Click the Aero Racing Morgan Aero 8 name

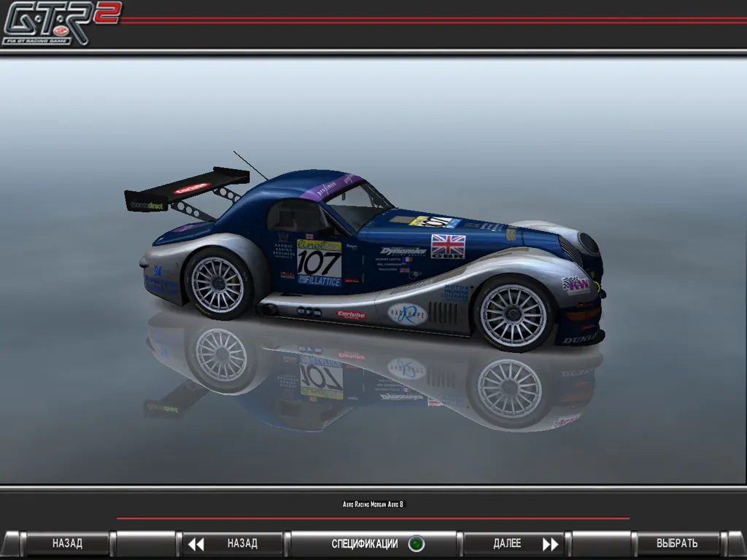click(x=373, y=505)
